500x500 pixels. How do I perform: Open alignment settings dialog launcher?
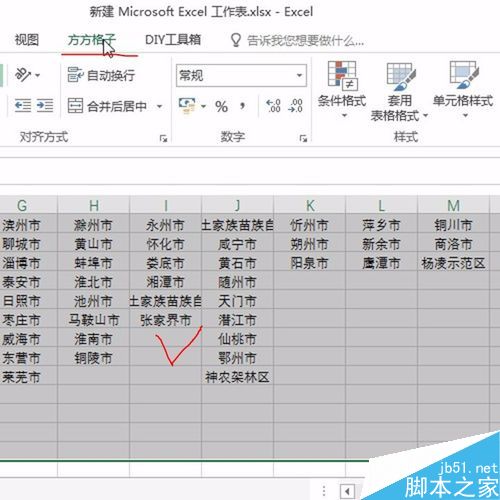163,138
